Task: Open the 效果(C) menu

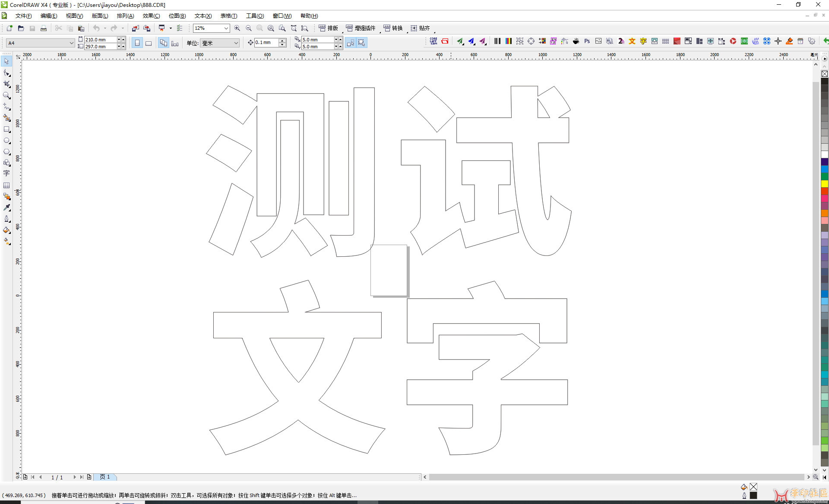Action: (x=151, y=16)
